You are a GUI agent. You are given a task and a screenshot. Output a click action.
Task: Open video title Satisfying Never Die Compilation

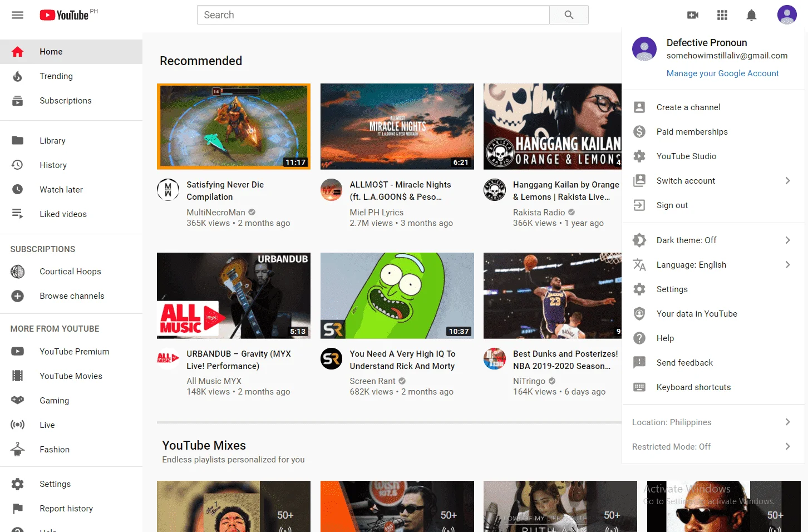coord(225,191)
